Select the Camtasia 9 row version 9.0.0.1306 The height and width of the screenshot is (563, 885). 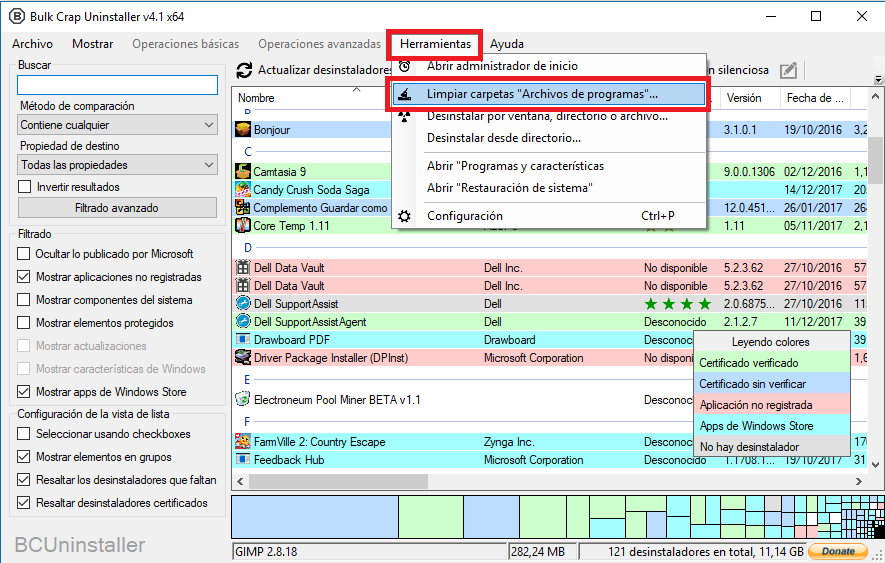point(749,172)
